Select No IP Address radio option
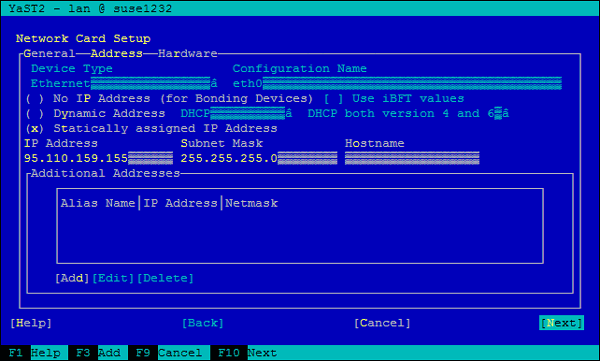The width and height of the screenshot is (600, 361). pyautogui.click(x=169, y=98)
